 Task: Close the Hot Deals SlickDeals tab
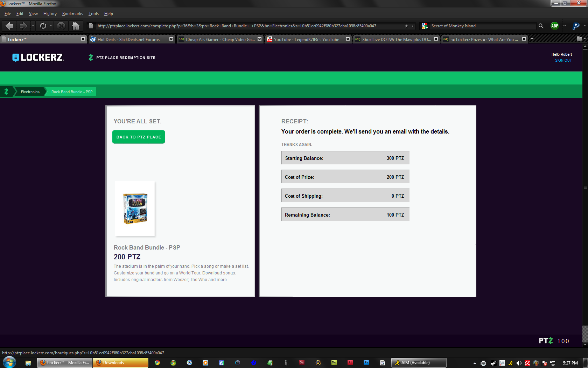click(171, 39)
